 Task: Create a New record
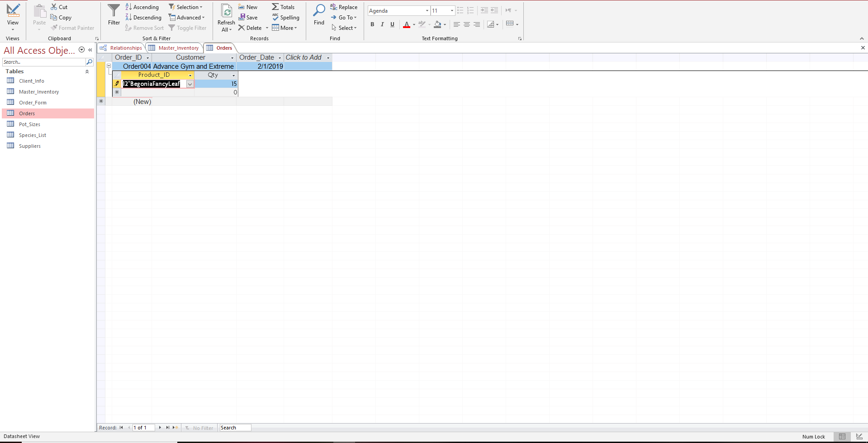coord(248,7)
